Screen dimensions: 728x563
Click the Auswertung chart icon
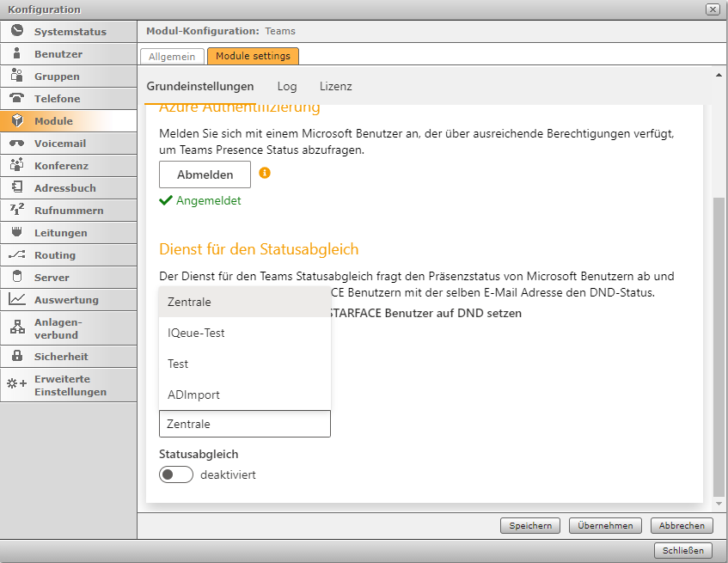17,299
